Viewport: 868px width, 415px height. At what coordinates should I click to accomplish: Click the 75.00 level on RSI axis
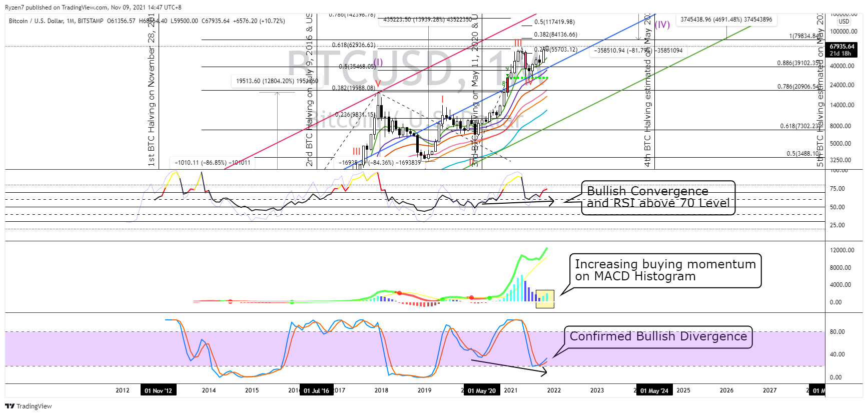pyautogui.click(x=837, y=189)
